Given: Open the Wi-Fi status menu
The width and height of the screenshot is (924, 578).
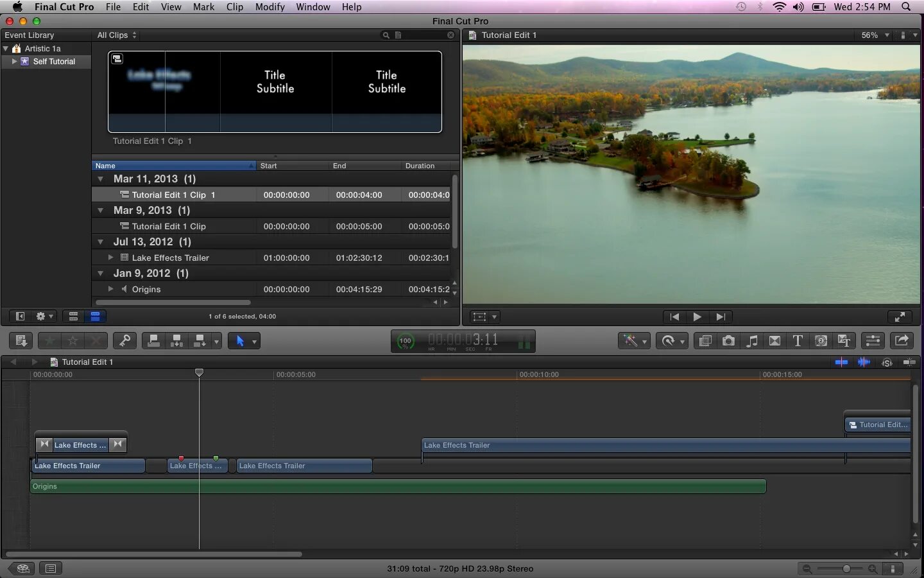Looking at the screenshot, I should click(x=780, y=7).
